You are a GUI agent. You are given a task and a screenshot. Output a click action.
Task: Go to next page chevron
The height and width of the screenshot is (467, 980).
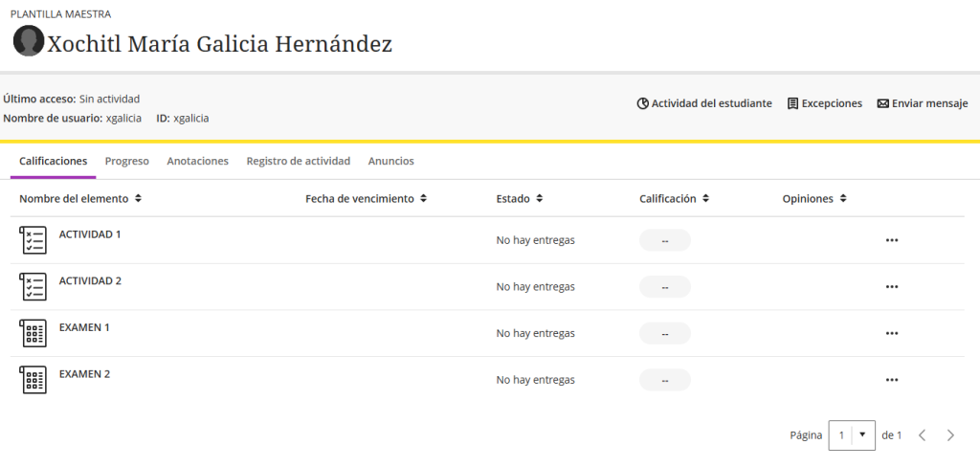click(x=950, y=435)
